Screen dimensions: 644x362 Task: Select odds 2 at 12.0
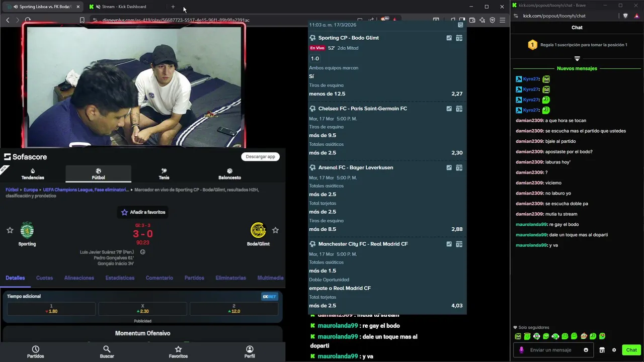pos(234,309)
